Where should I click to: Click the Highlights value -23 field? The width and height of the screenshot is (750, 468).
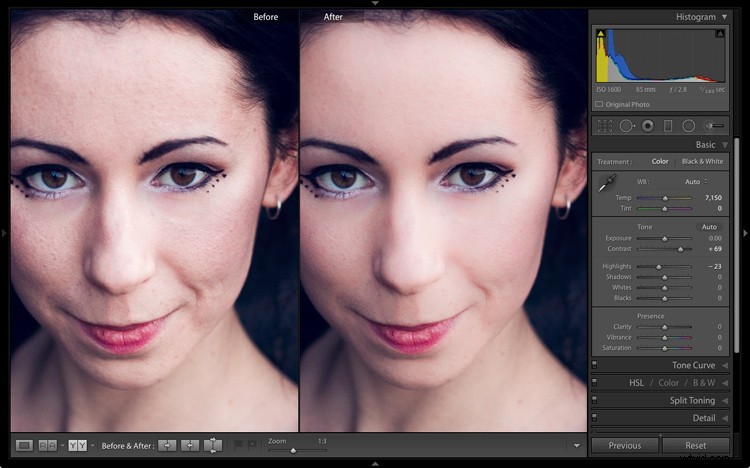(x=715, y=266)
